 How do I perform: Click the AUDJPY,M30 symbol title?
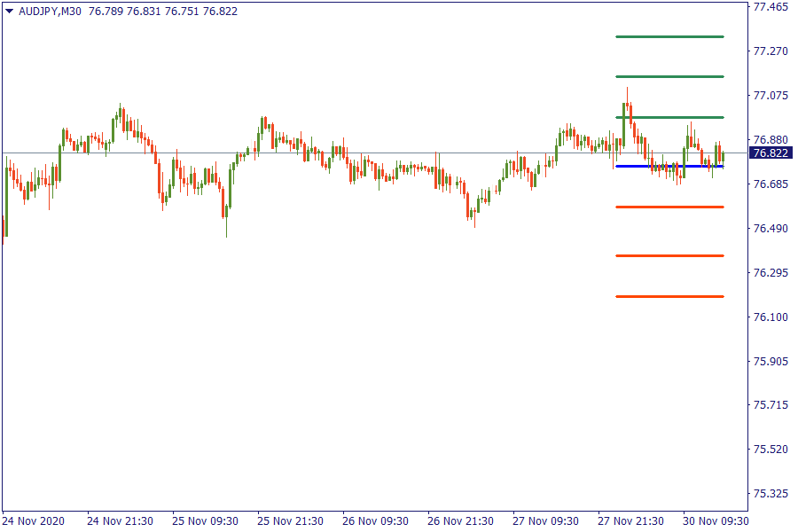51,12
